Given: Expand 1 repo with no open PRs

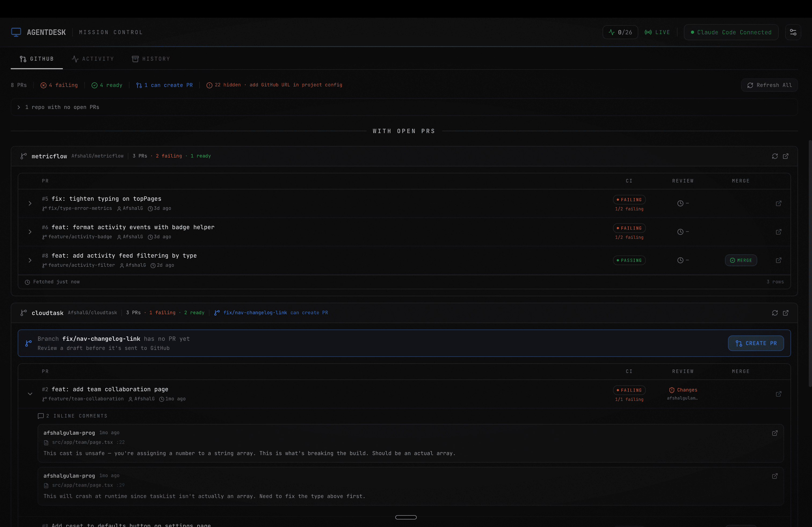Looking at the screenshot, I should click(x=404, y=107).
